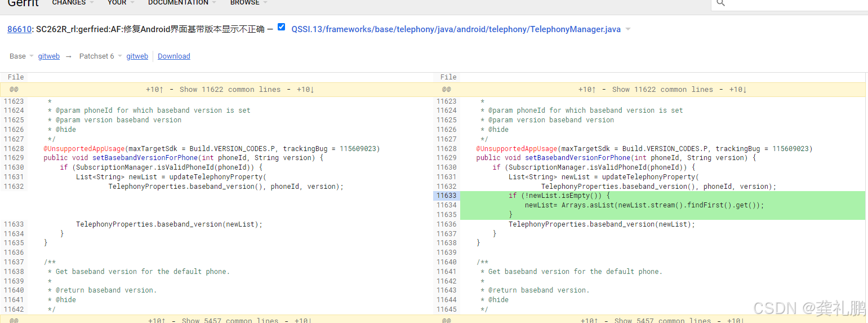The height and width of the screenshot is (323, 868).
Task: Click line number 11628 in left pane
Action: pos(14,148)
